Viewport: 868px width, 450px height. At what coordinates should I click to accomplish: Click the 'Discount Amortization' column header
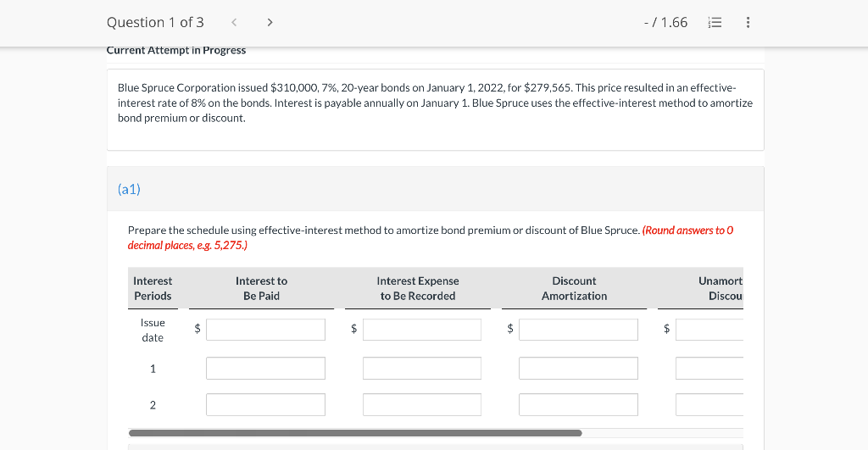[x=574, y=288]
